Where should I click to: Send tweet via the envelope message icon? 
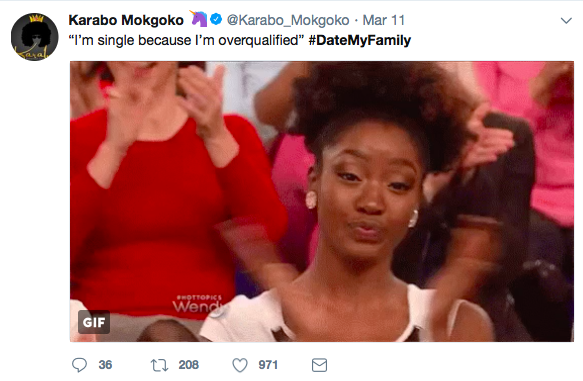319,365
